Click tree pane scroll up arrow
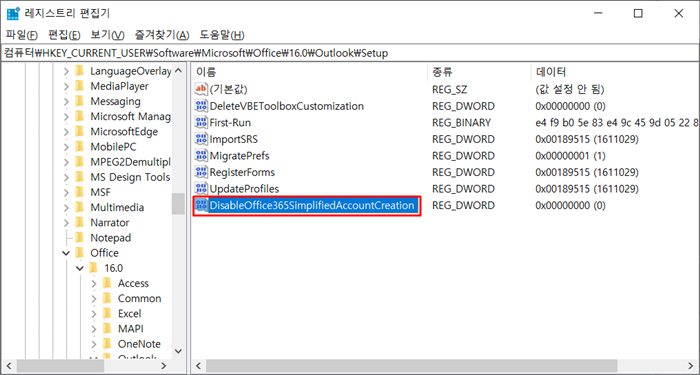 tap(178, 71)
